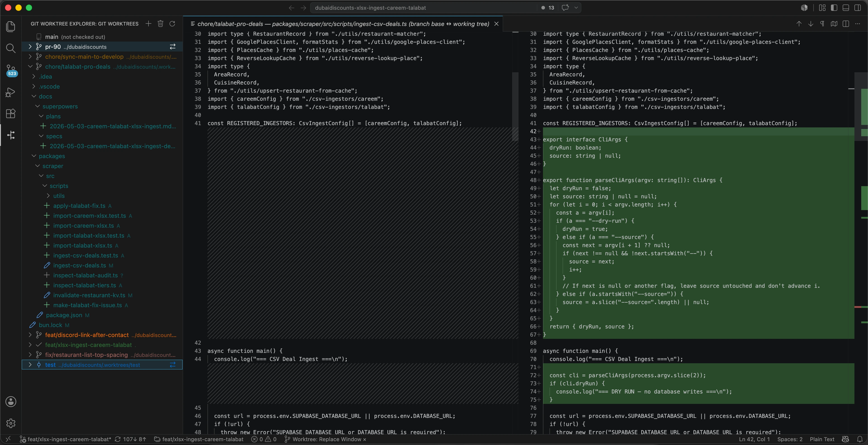Click the trash icon in worktrees header
The height and width of the screenshot is (445, 868).
160,23
